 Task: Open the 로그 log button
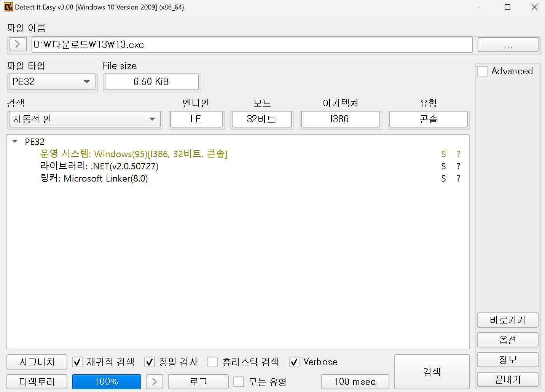198,382
